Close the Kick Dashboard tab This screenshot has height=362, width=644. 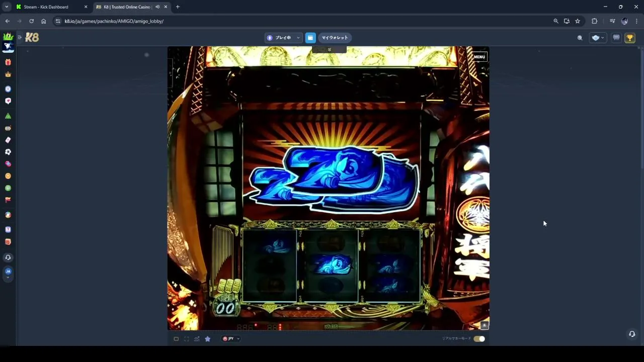86,7
